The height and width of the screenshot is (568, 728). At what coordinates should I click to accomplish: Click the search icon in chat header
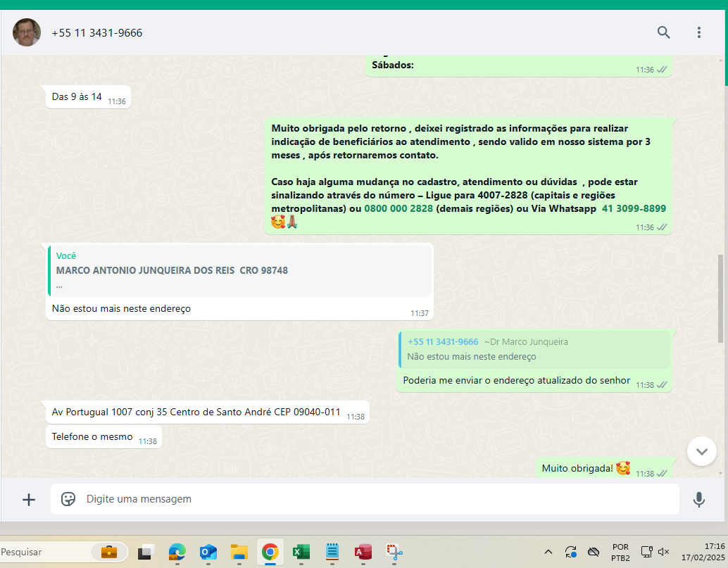coord(663,32)
